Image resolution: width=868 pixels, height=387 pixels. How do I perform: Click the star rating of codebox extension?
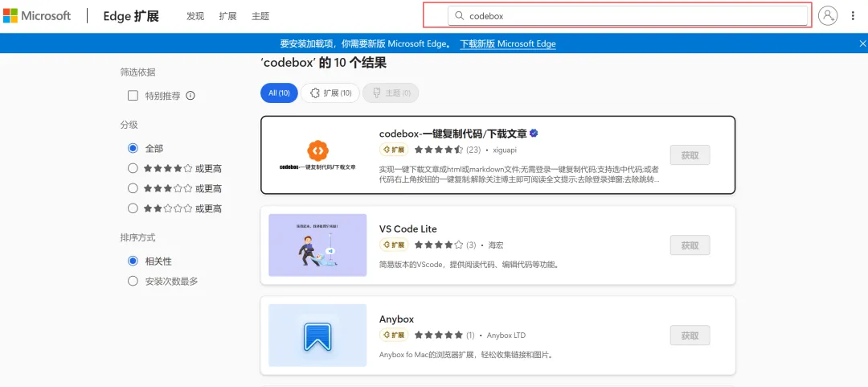point(439,150)
